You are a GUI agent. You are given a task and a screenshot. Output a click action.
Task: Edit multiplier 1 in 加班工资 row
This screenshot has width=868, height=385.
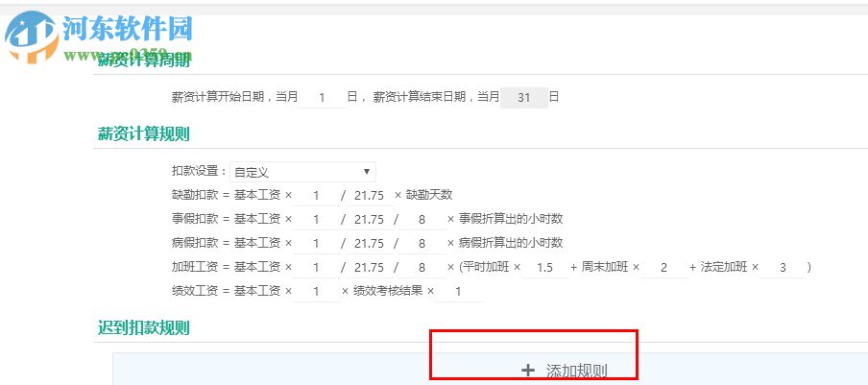(x=316, y=267)
